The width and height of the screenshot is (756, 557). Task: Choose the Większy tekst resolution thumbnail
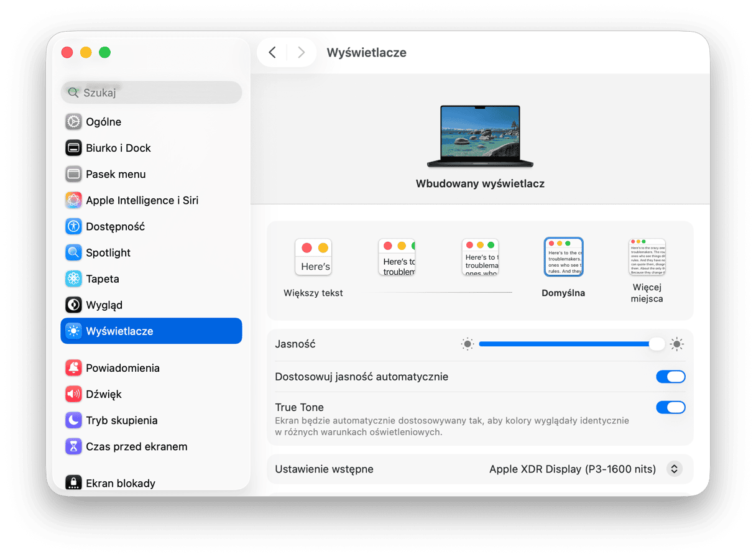point(313,257)
